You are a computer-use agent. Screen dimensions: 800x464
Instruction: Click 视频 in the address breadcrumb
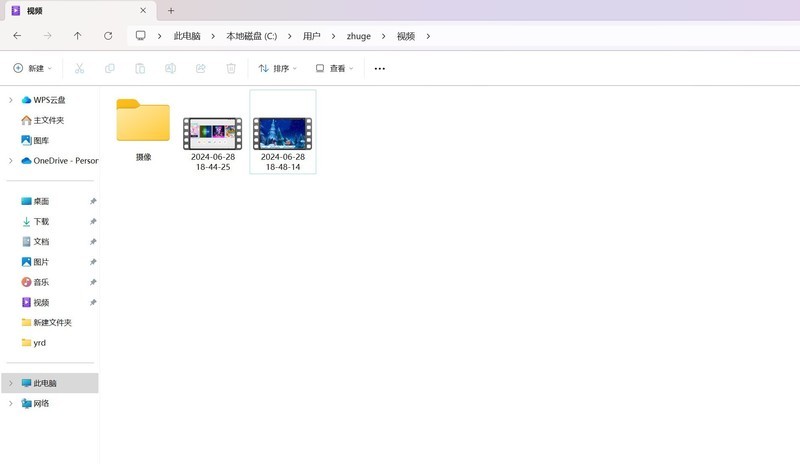tap(406, 36)
